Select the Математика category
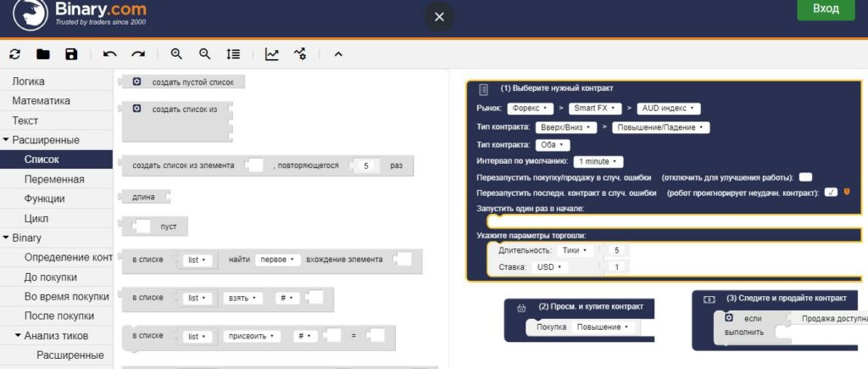This screenshot has width=868, height=369. (x=41, y=101)
